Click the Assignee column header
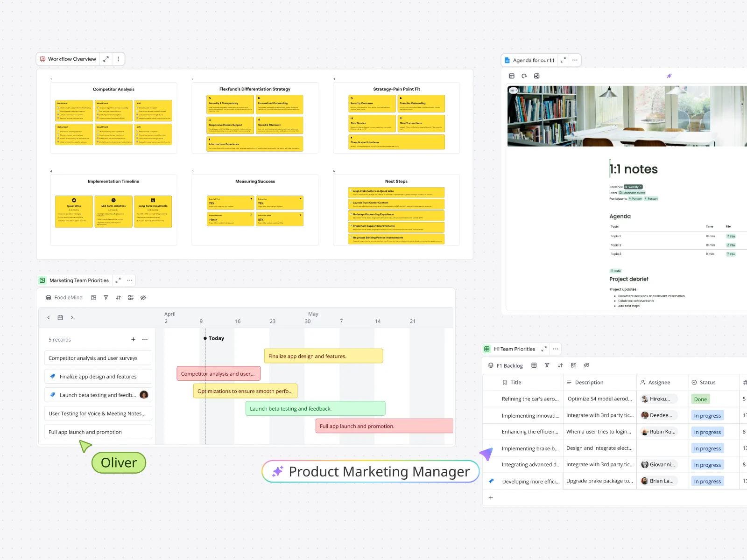 pyautogui.click(x=662, y=382)
